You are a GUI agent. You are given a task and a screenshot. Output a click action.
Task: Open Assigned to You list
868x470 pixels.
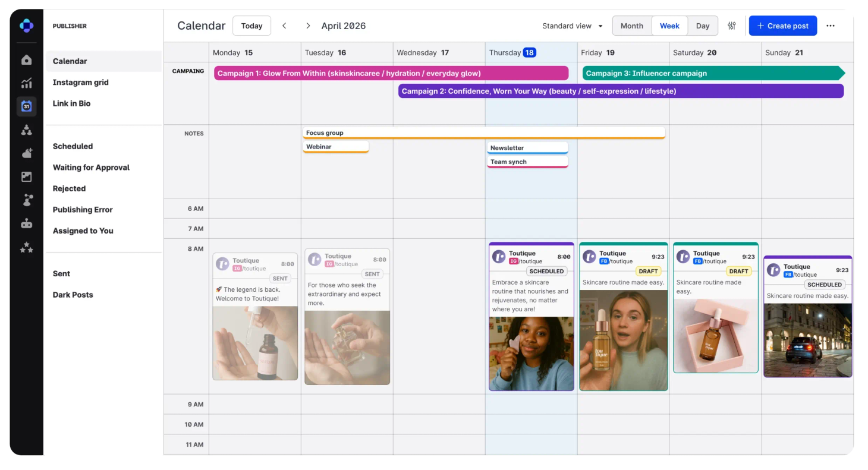83,231
